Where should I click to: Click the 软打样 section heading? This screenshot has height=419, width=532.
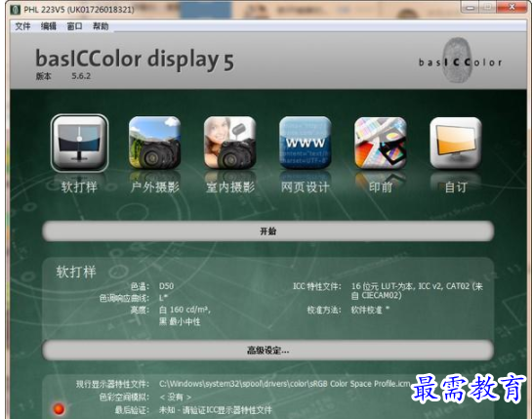(76, 272)
